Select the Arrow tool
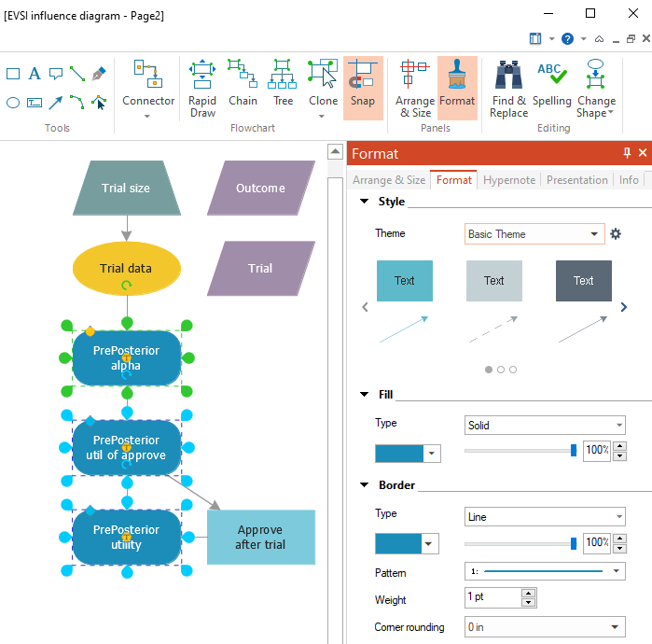This screenshot has width=652, height=644. (x=56, y=103)
